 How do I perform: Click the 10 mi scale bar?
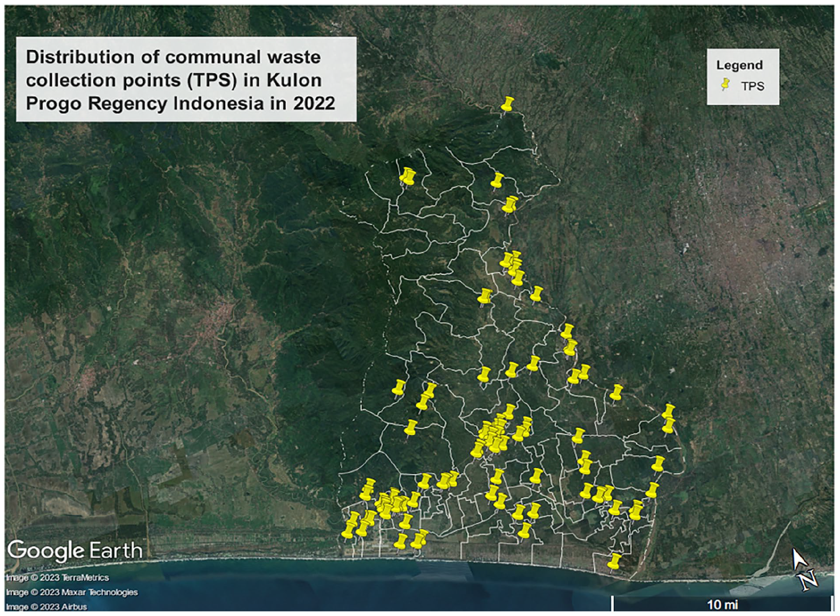[x=722, y=604]
